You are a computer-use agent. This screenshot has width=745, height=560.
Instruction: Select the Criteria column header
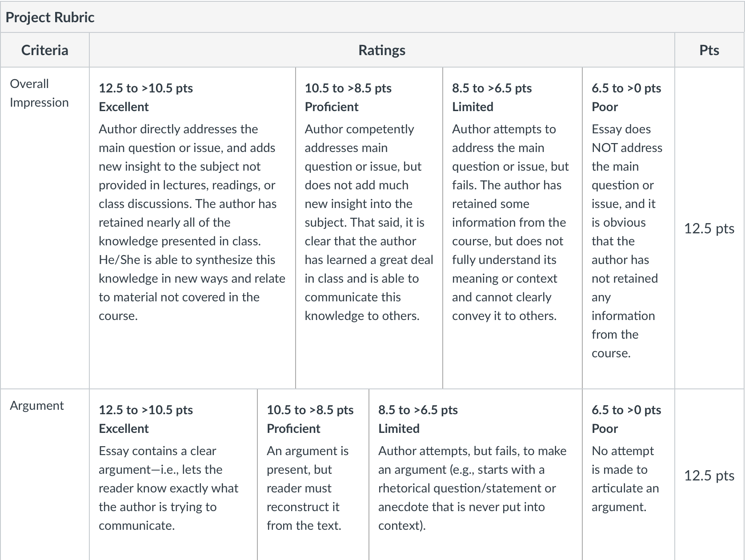coord(45,50)
